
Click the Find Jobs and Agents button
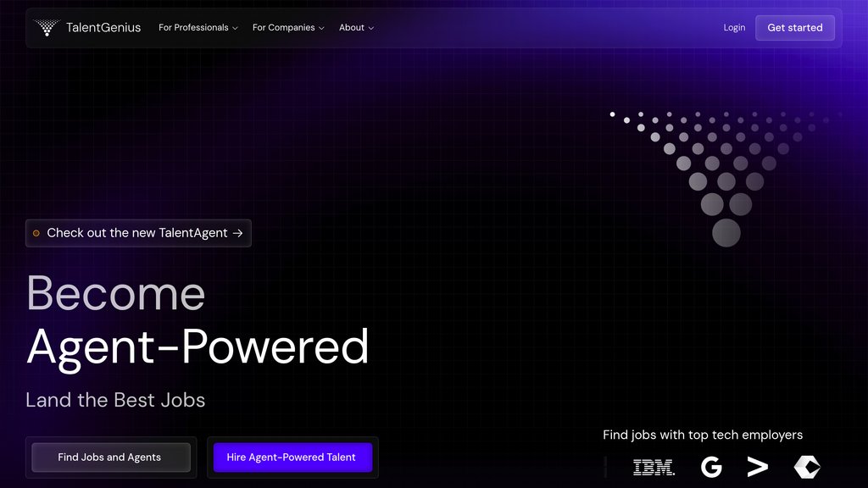[110, 457]
